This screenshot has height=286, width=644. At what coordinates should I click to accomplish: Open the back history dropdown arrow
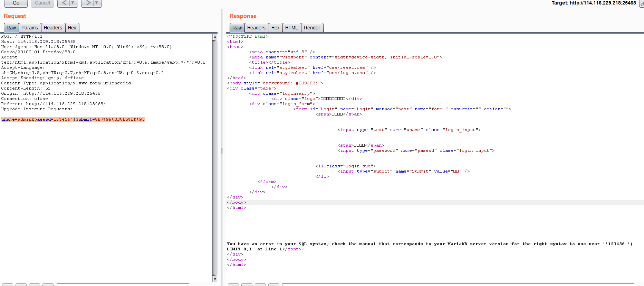tap(74, 3)
